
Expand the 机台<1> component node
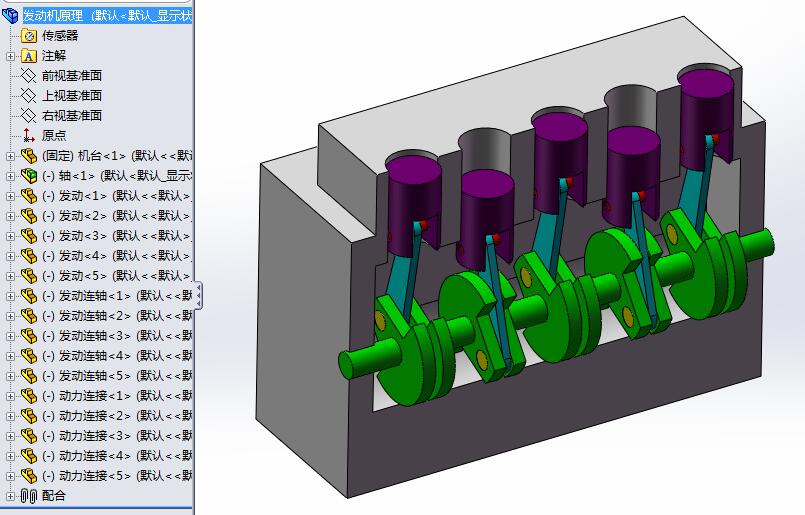point(10,157)
